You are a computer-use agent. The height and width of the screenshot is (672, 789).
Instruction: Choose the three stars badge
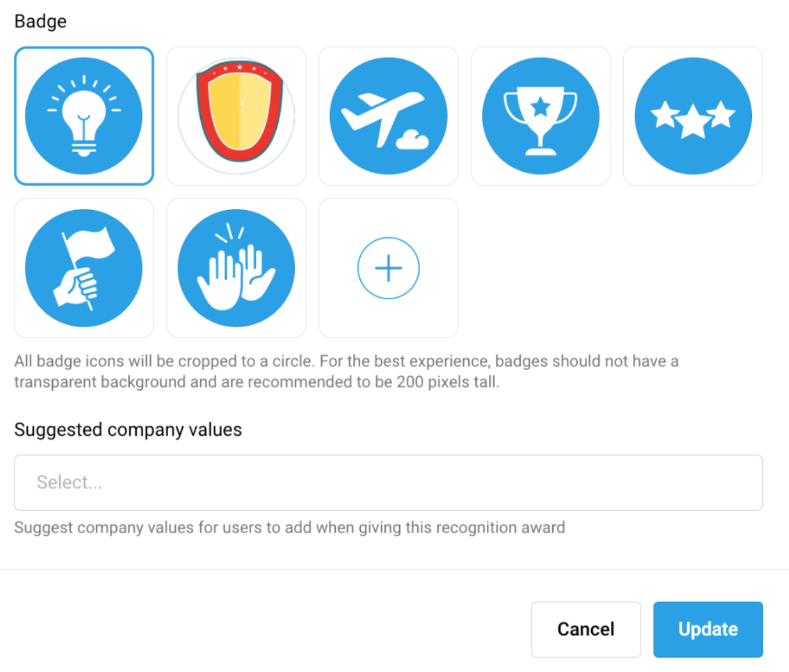[693, 116]
